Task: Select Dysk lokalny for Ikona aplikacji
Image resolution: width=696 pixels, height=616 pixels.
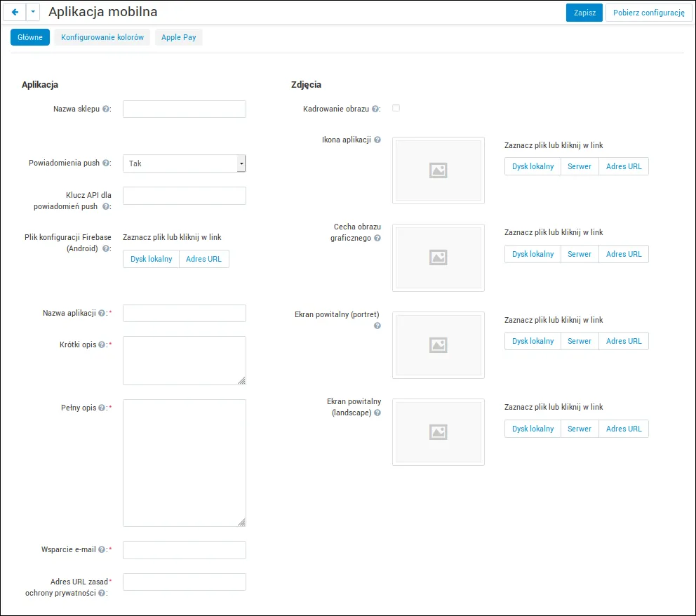Action: (533, 166)
